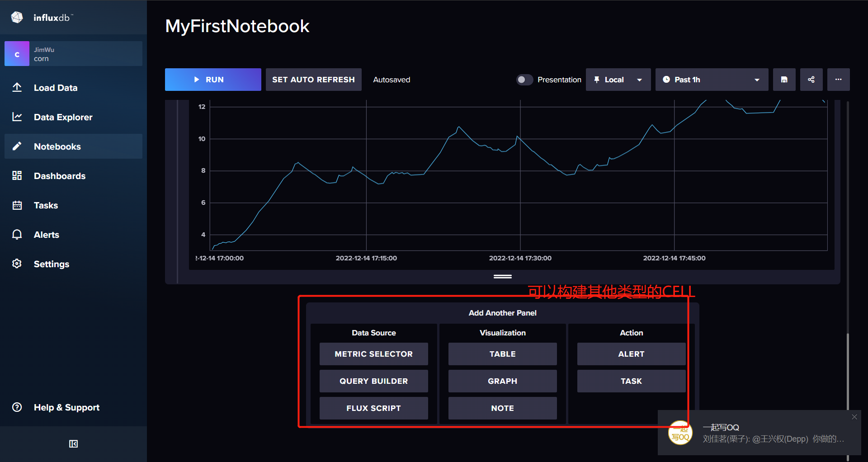Click Set Auto Refresh
This screenshot has height=462, width=868.
click(313, 80)
